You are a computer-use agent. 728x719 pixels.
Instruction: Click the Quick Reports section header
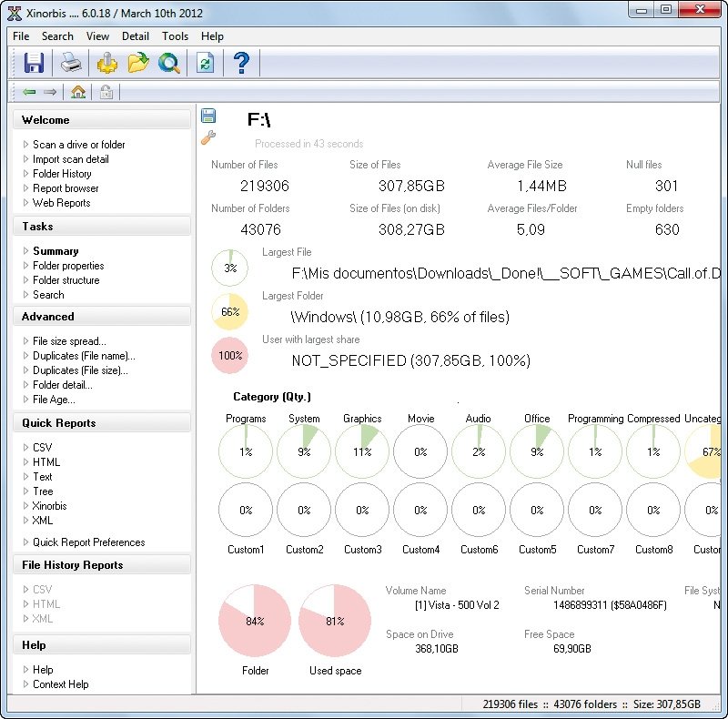tap(102, 422)
